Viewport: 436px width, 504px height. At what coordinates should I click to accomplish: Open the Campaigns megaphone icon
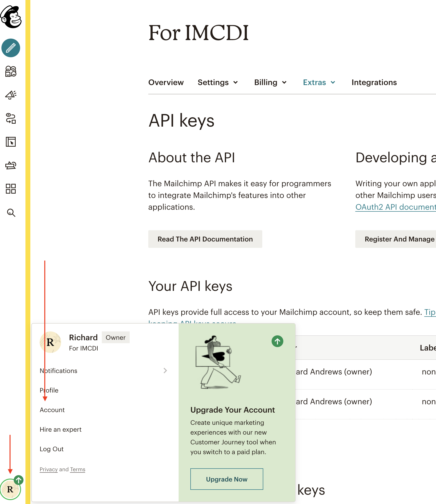[11, 95]
